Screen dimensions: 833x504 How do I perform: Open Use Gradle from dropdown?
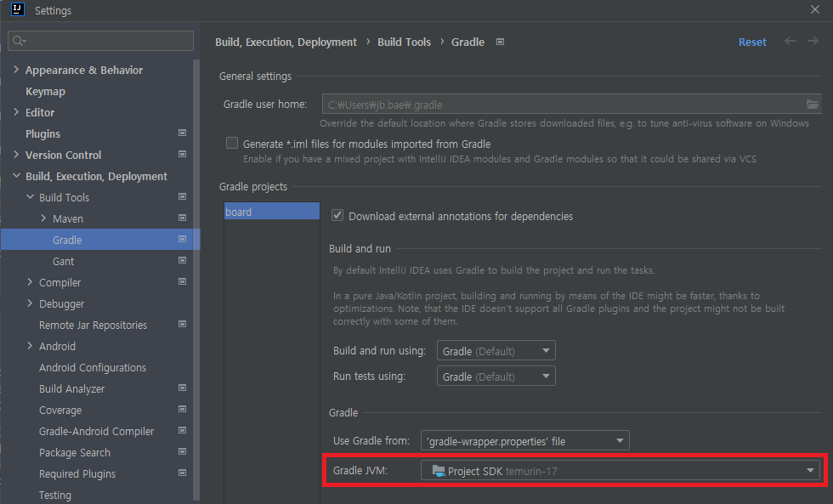[x=525, y=440]
